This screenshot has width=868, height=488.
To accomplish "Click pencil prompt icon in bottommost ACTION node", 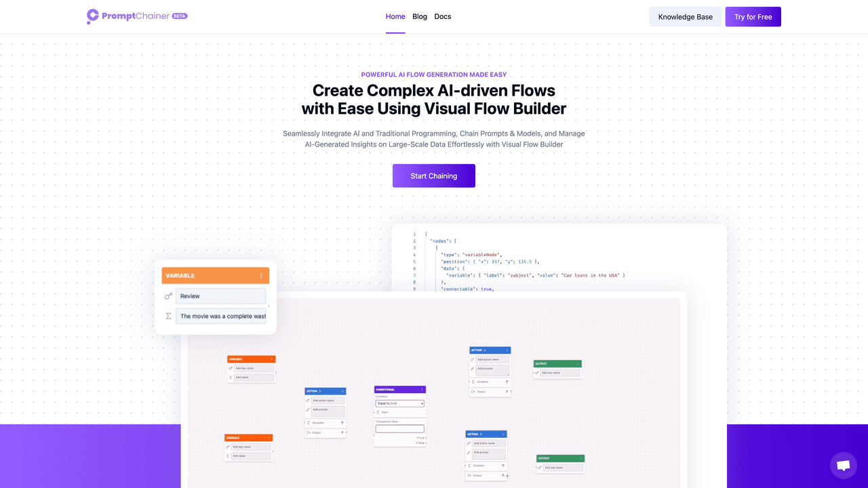I will (469, 453).
